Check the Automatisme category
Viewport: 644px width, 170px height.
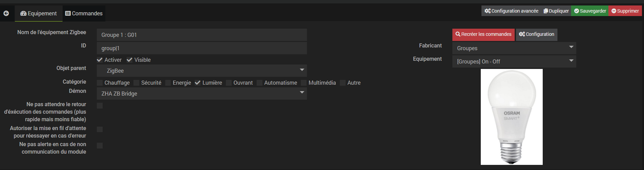259,83
